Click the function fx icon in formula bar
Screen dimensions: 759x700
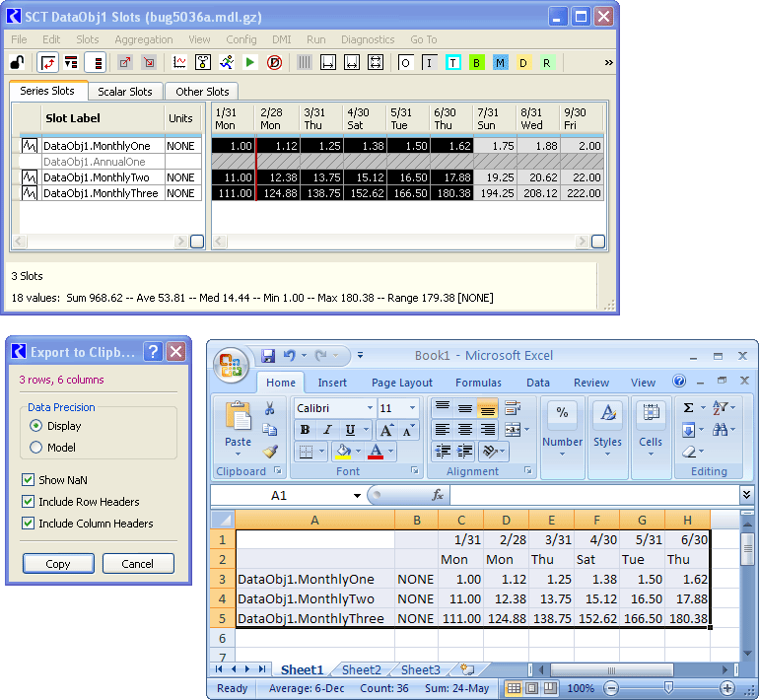tap(438, 495)
